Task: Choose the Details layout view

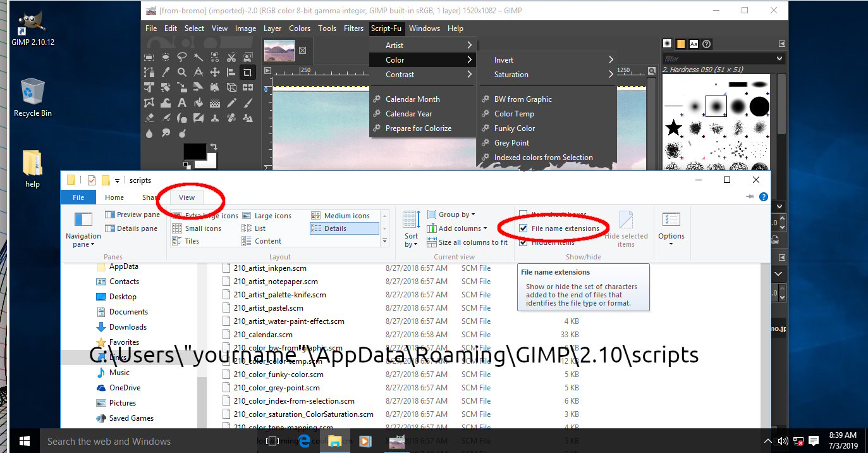Action: (344, 228)
